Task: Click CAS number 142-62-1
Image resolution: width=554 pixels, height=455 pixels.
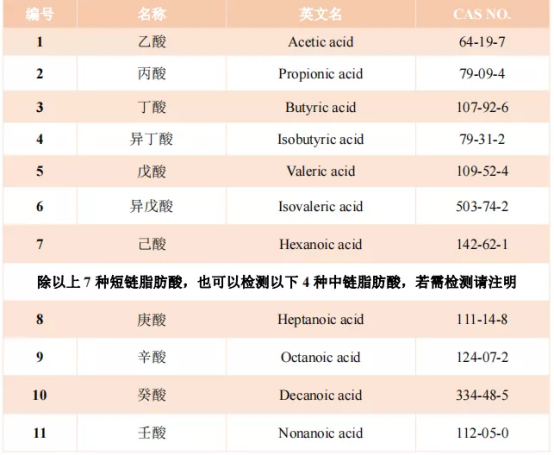Action: pyautogui.click(x=482, y=244)
